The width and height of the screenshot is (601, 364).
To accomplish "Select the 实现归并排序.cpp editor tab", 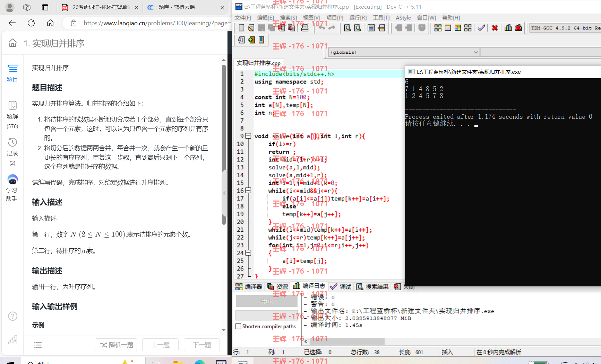I will pos(258,63).
